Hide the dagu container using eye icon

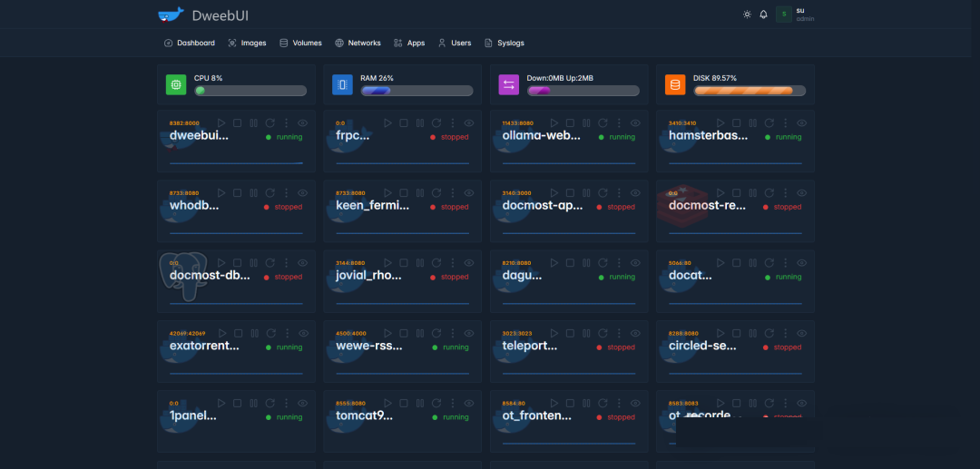(x=636, y=263)
